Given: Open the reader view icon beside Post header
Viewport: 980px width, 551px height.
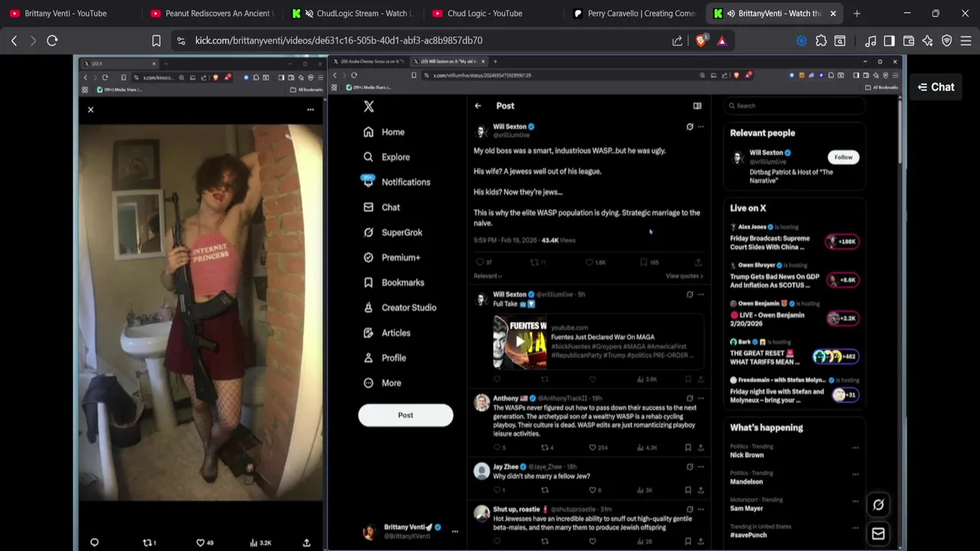Looking at the screenshot, I should [697, 106].
